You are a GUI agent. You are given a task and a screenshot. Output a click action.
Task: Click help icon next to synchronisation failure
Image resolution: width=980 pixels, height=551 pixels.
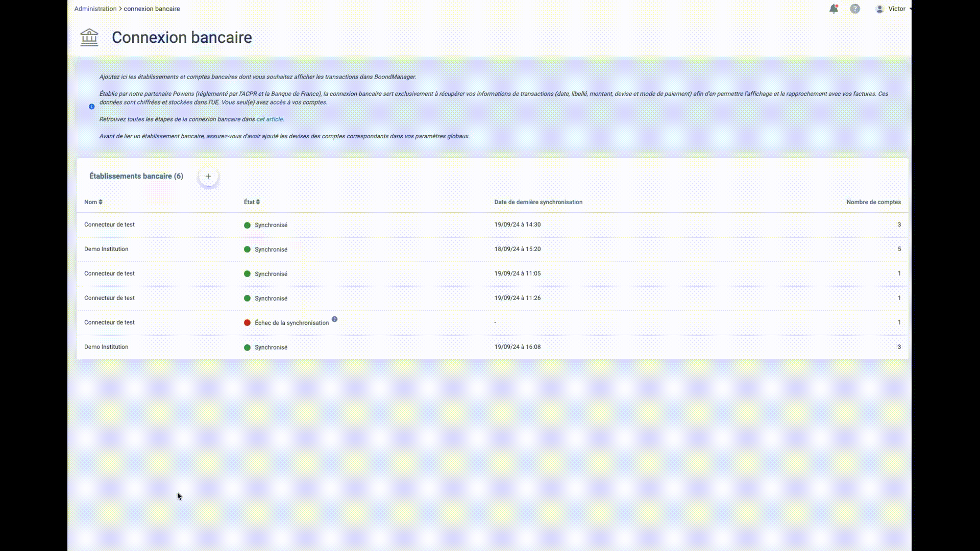point(334,319)
